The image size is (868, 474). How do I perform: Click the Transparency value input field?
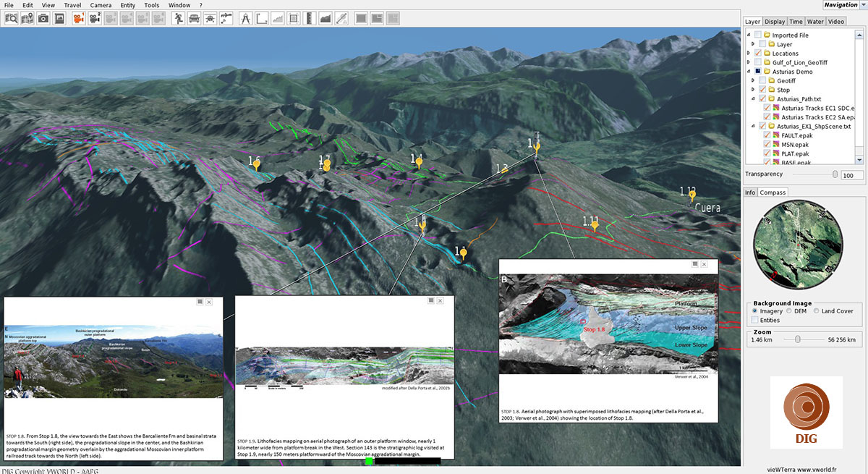coord(851,175)
